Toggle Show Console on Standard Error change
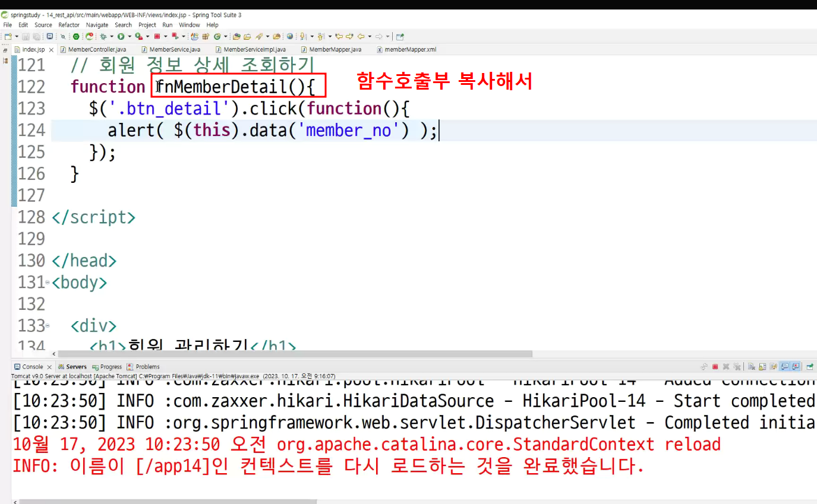 pos(795,367)
